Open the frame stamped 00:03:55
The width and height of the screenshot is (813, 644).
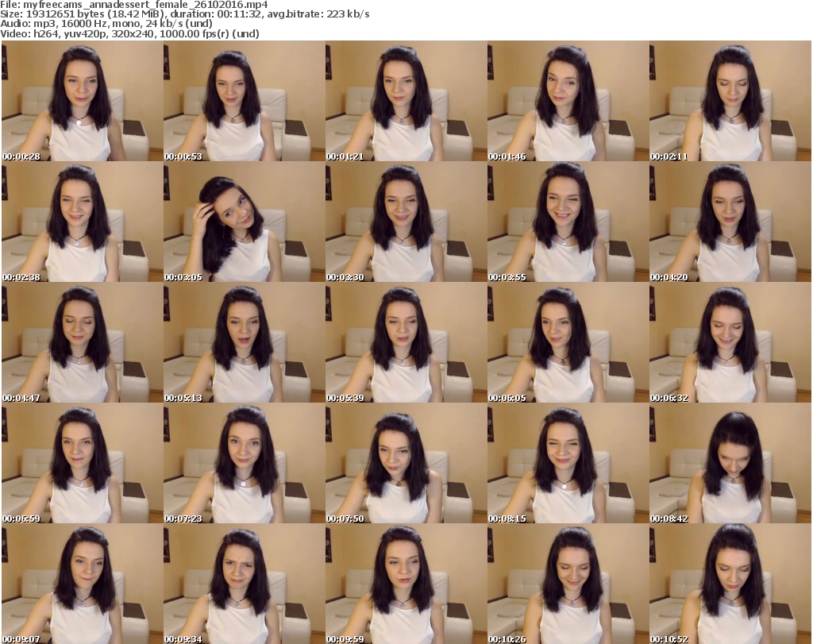tap(568, 222)
